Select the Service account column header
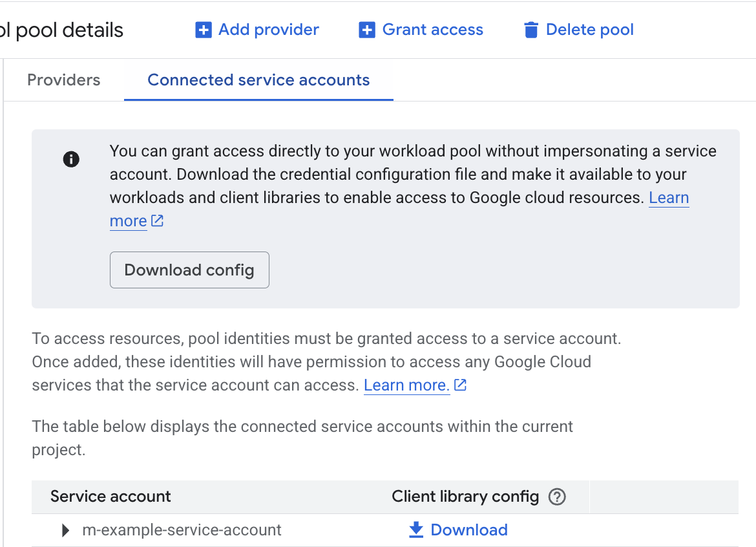The width and height of the screenshot is (756, 547). (x=109, y=497)
